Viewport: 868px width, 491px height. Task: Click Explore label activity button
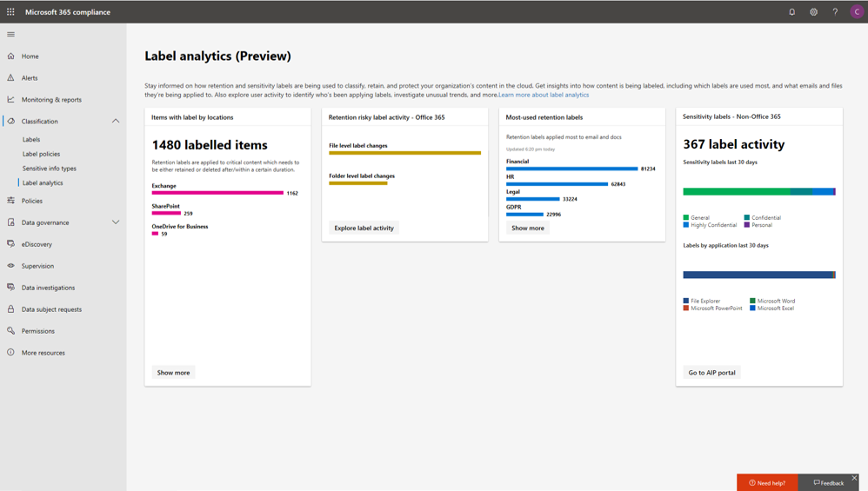364,228
